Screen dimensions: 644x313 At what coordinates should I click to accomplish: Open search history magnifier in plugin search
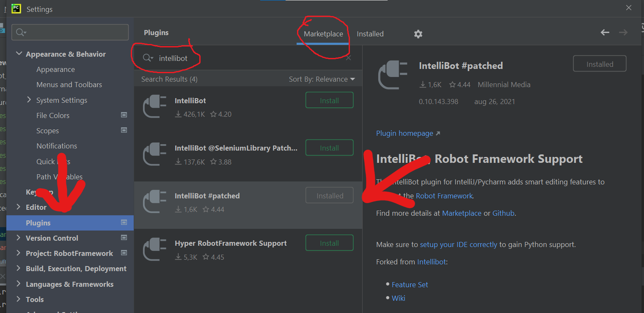[148, 58]
